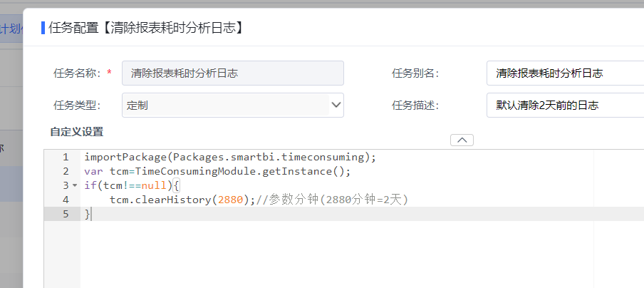
Task: Collapse the form section with the up chevron
Action: 462,140
